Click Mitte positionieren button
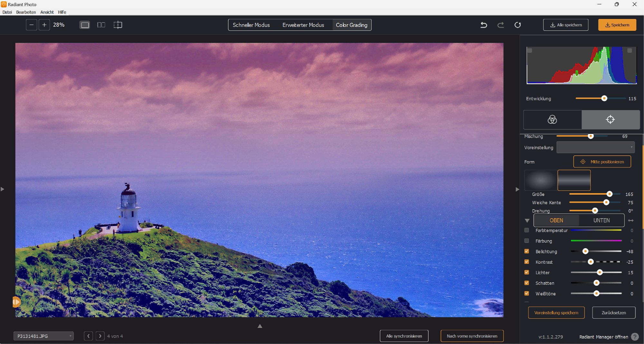 [602, 162]
